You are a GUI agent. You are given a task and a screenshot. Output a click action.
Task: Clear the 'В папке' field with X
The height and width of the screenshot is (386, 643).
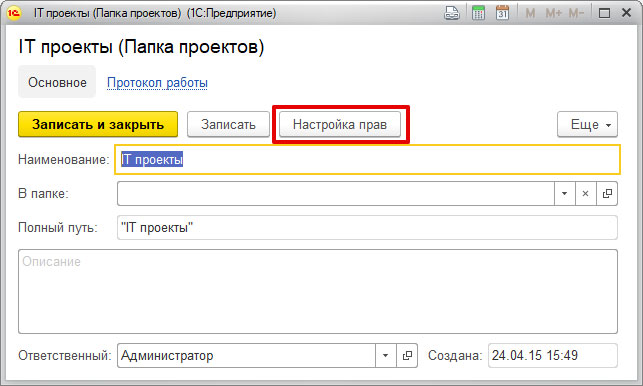tap(585, 194)
